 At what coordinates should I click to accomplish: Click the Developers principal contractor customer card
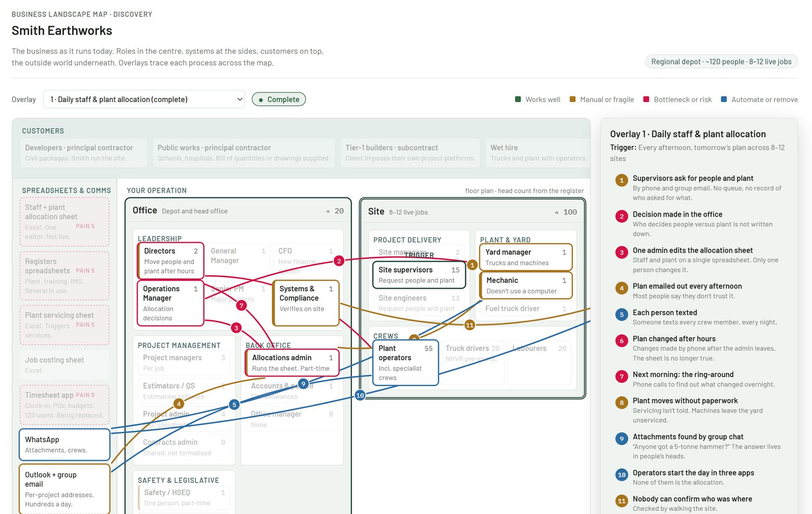84,152
